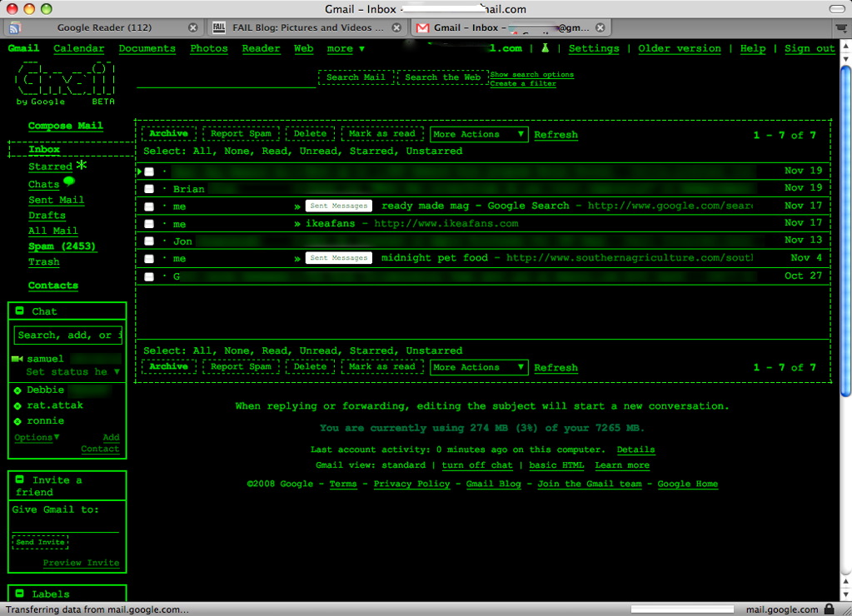Screen dimensions: 852x616
Task: Open the browser tab list dropdown
Action: click(x=841, y=27)
